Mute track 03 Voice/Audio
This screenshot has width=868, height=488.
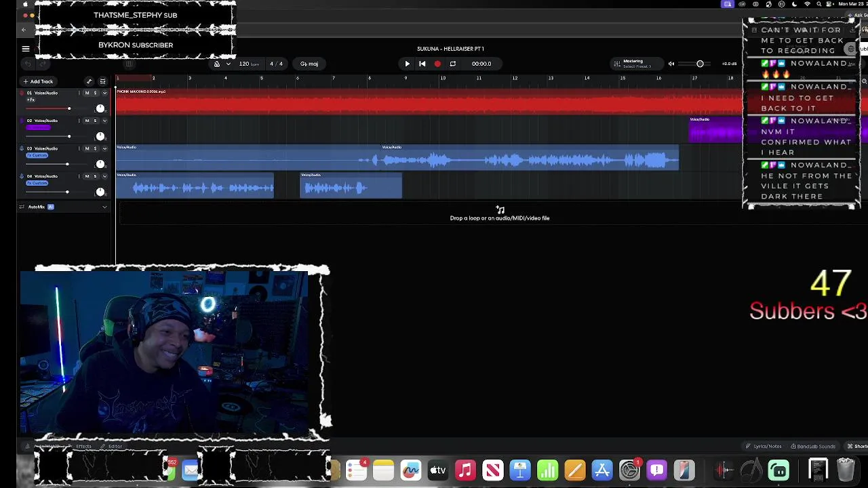pyautogui.click(x=87, y=148)
